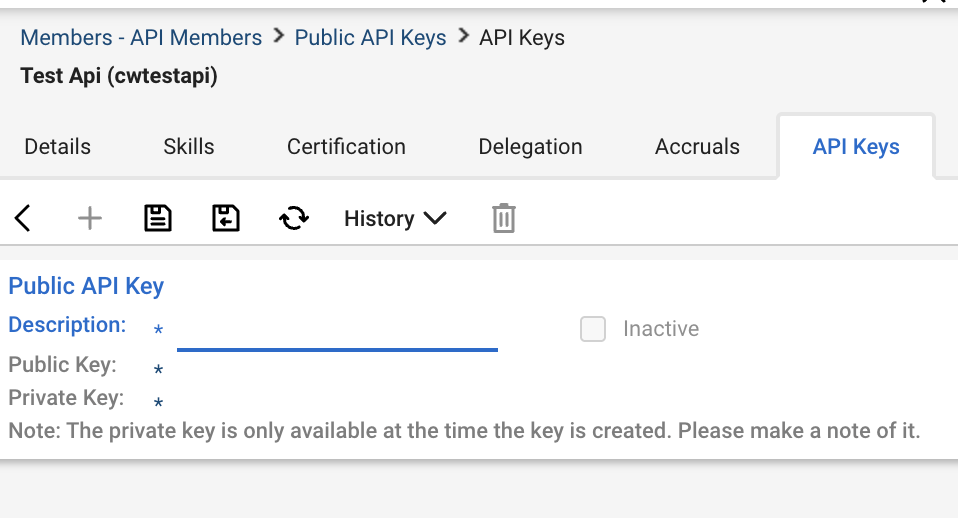Expand the History dropdown

click(395, 218)
